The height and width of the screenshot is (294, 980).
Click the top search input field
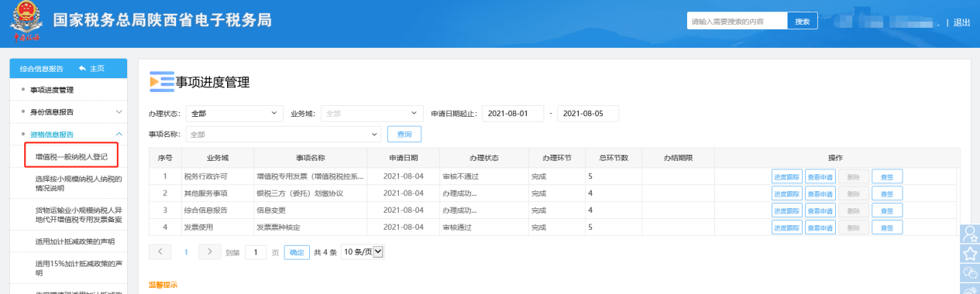tap(737, 21)
